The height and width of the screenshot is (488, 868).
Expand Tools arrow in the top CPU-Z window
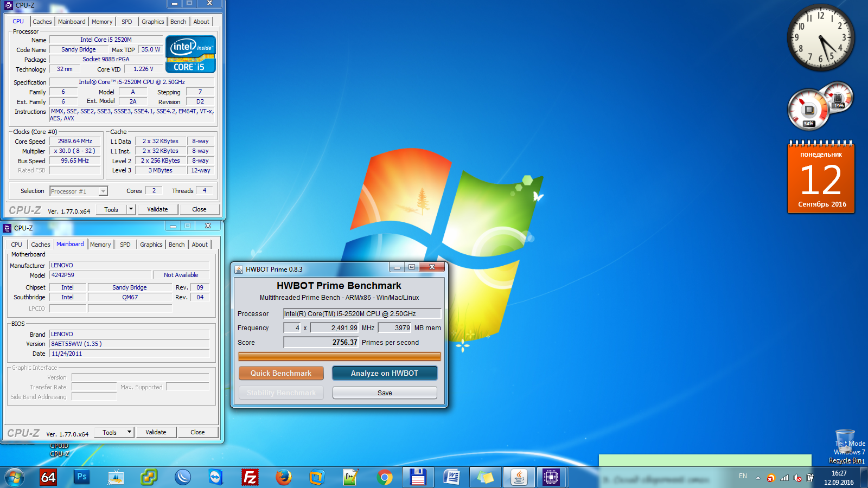[x=131, y=209]
